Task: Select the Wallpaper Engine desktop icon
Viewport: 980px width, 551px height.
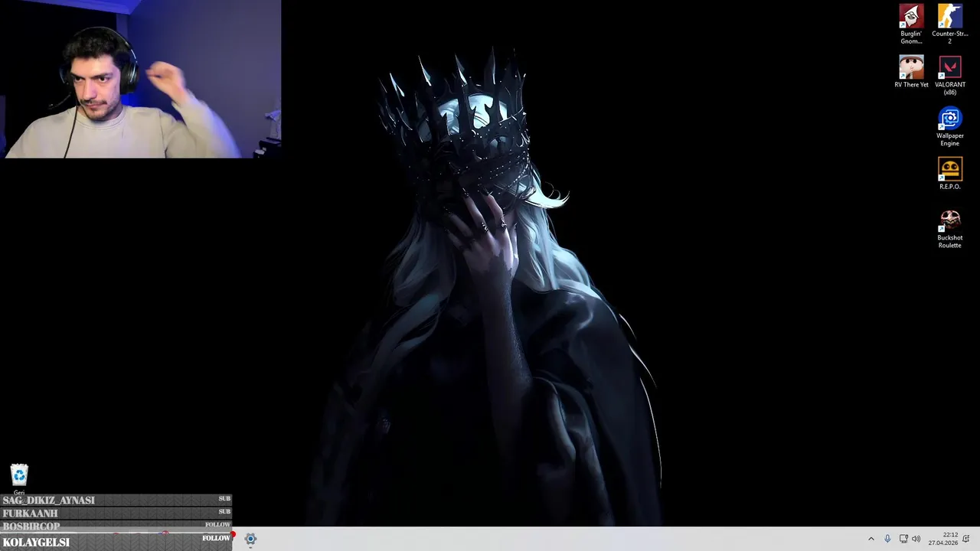Action: click(x=949, y=127)
